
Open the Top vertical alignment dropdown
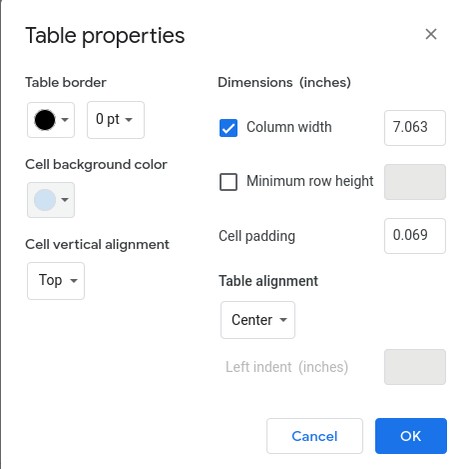[56, 281]
